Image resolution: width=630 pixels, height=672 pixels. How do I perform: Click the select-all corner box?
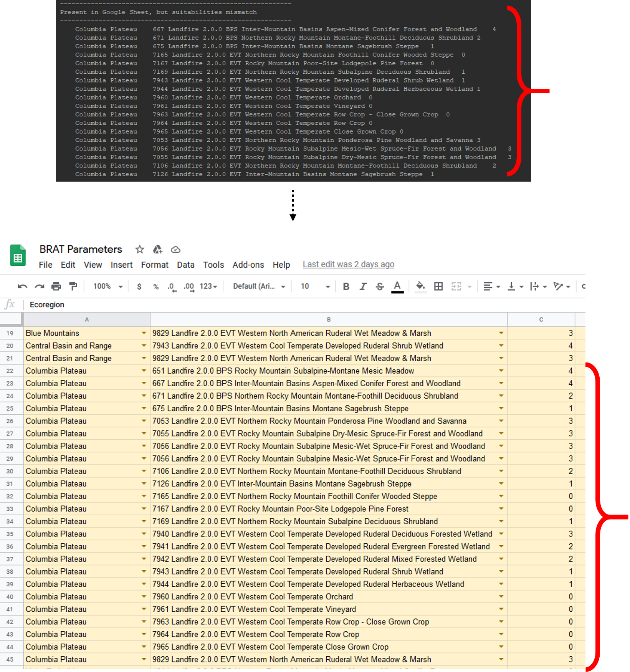[x=11, y=319]
